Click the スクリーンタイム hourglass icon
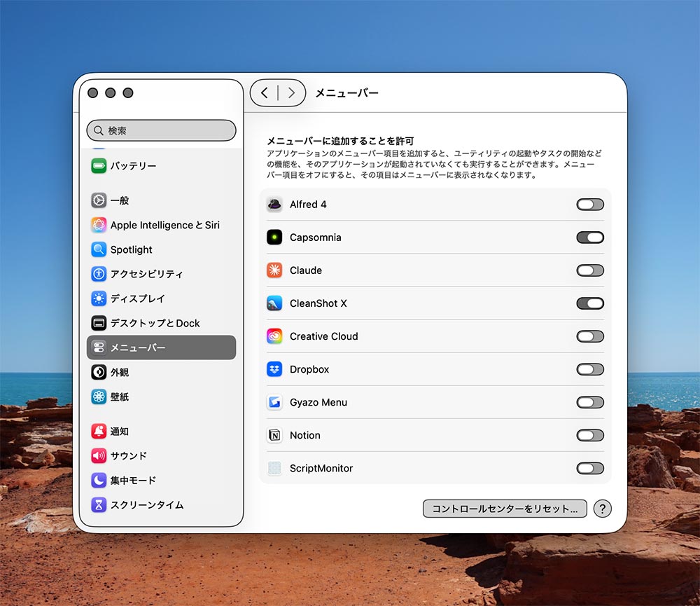The width and height of the screenshot is (700, 606). [x=99, y=505]
